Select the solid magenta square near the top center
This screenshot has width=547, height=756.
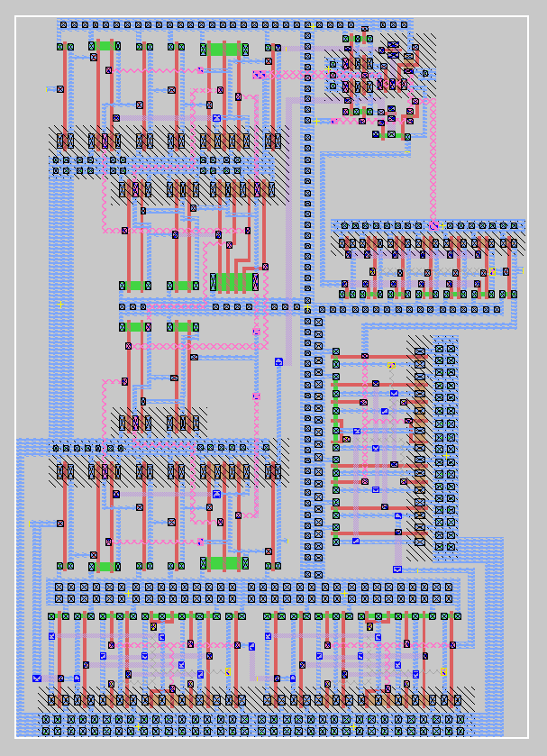tap(260, 74)
